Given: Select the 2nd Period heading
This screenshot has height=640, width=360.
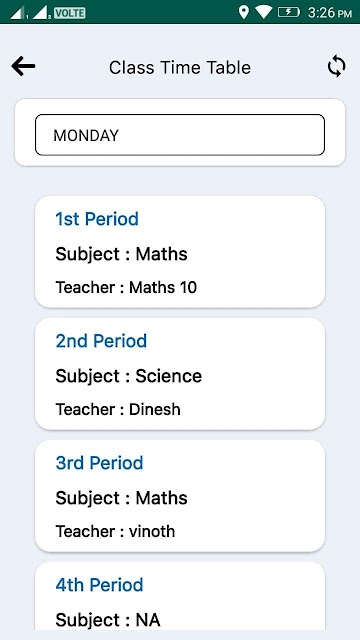Looking at the screenshot, I should 101,341.
